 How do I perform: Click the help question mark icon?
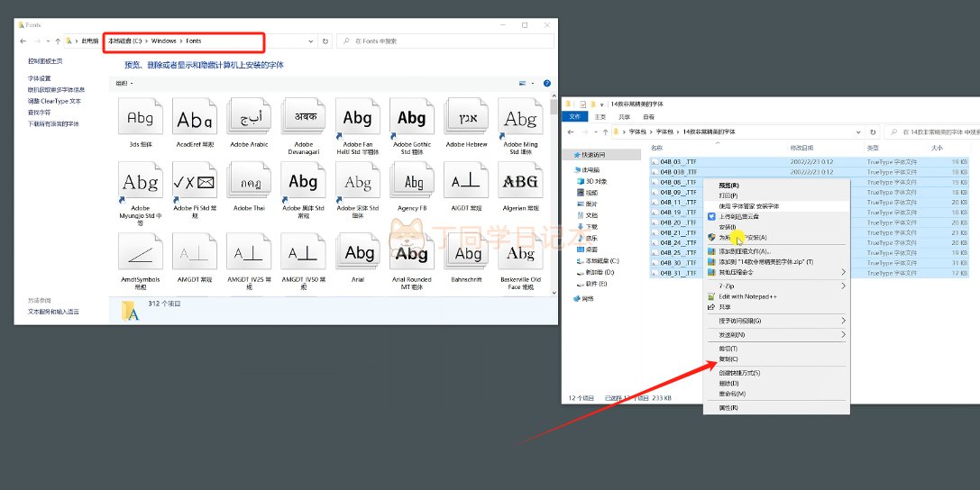tap(546, 83)
